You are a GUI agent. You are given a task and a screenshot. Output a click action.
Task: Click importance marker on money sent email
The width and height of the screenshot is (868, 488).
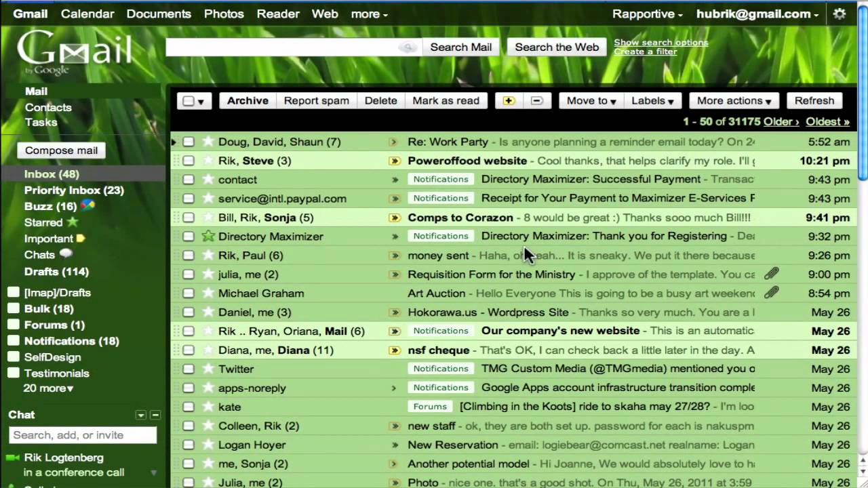(394, 256)
